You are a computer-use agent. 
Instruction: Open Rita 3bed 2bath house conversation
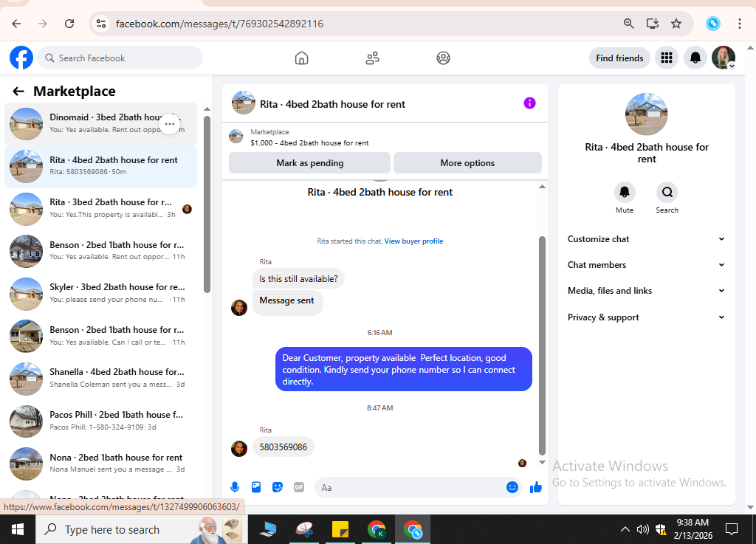100,209
